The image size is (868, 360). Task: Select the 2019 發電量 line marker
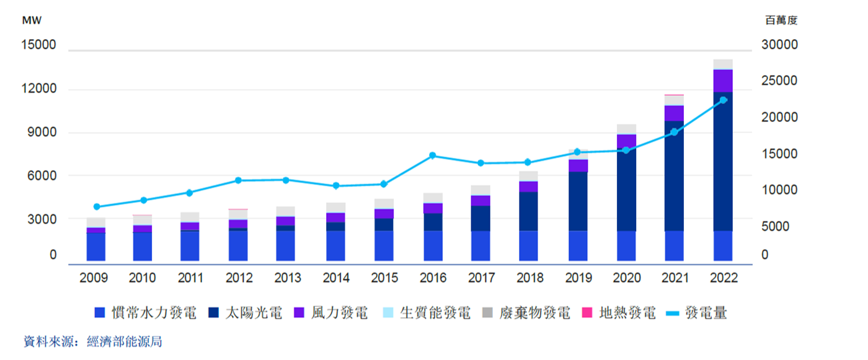577,152
